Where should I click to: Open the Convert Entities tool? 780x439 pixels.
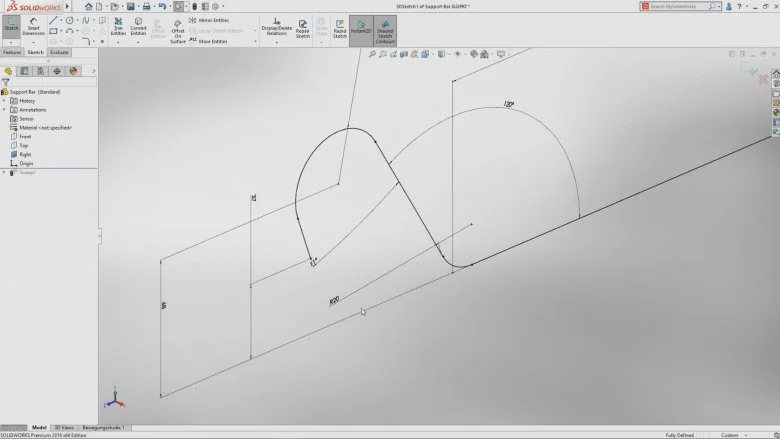click(138, 26)
